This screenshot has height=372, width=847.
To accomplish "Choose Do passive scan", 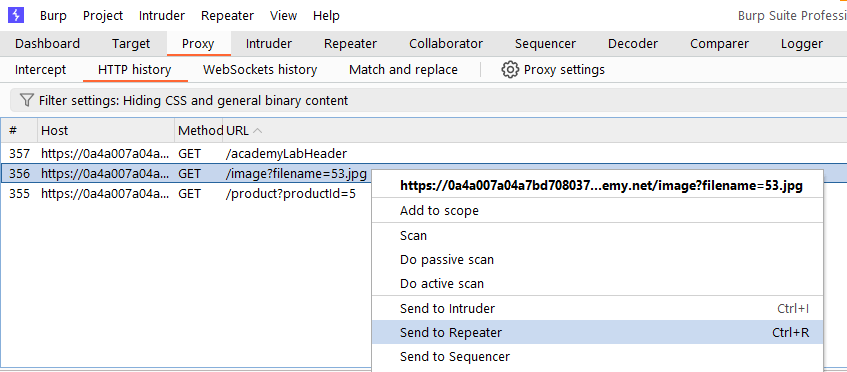I will [597, 260].
